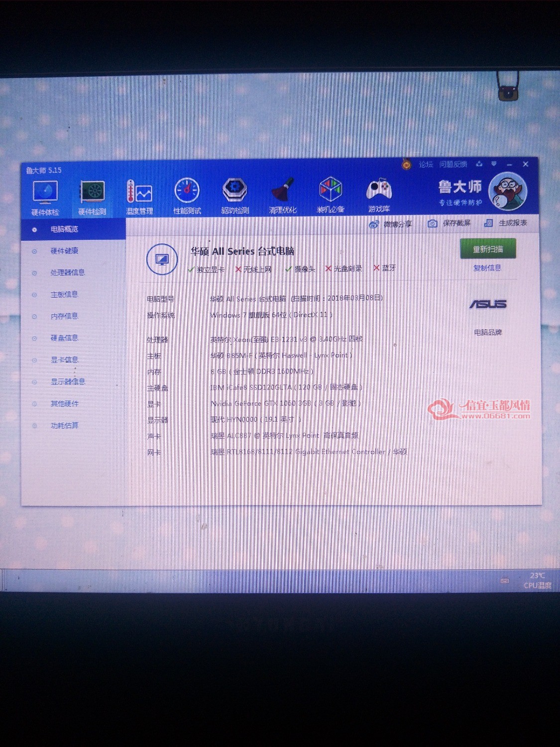The height and width of the screenshot is (747, 560).
Task: Click the 独立显卡 feature indicator
Action: pyautogui.click(x=206, y=269)
